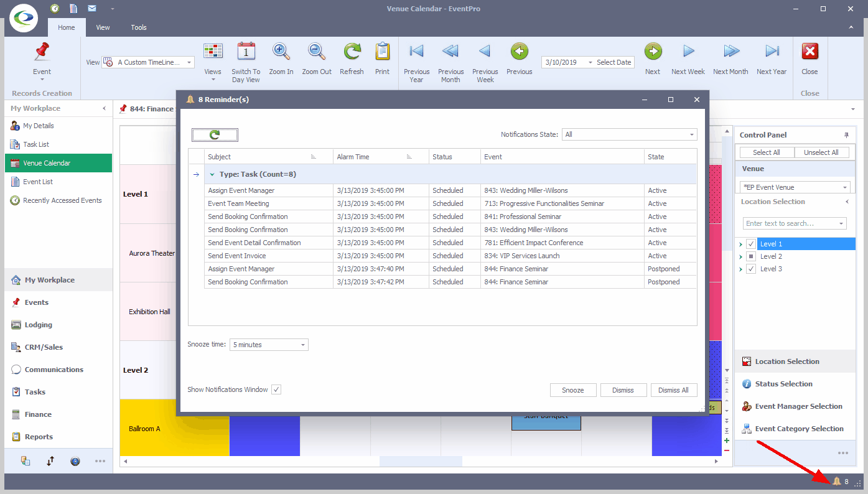Collapse the My Workplace panel

coord(105,108)
